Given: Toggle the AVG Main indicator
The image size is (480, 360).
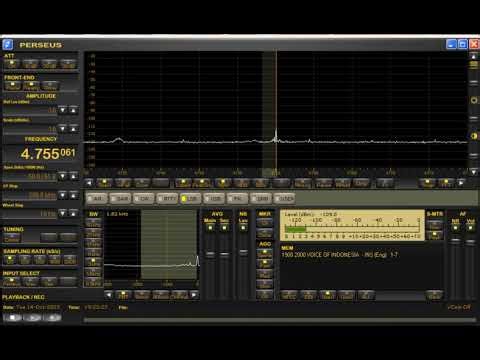Looking at the screenshot, I should pyautogui.click(x=210, y=228).
